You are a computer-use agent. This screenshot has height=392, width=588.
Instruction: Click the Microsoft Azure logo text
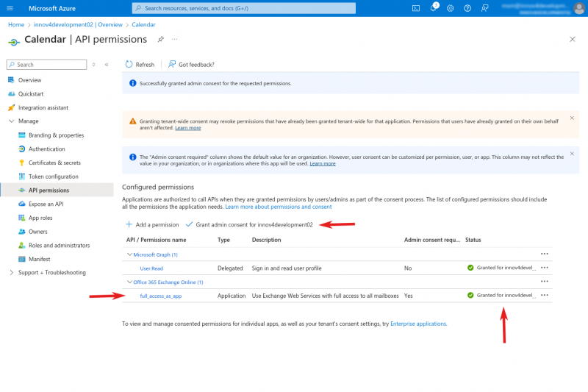coord(51,8)
